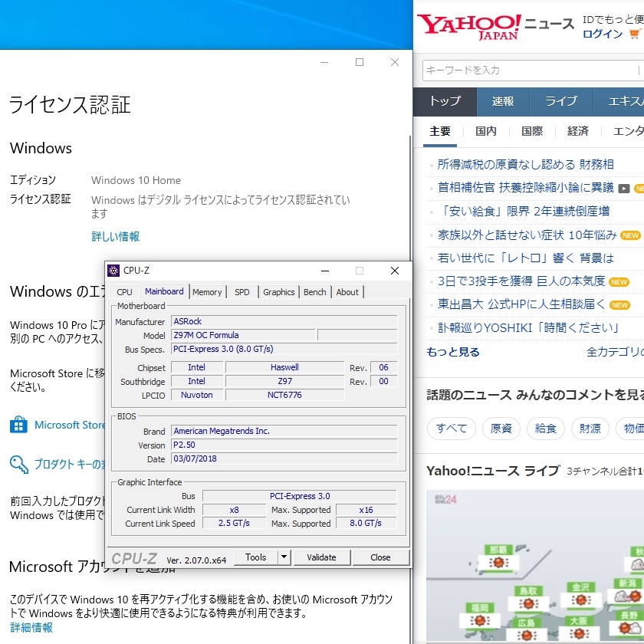Click the 那覇 weather icon on the map
Viewport: 644px width, 644px height.
498,562
